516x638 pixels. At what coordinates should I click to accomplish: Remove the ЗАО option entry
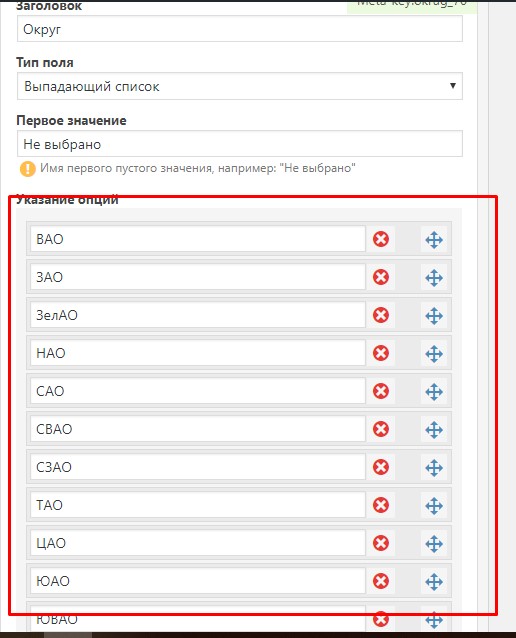coord(380,277)
